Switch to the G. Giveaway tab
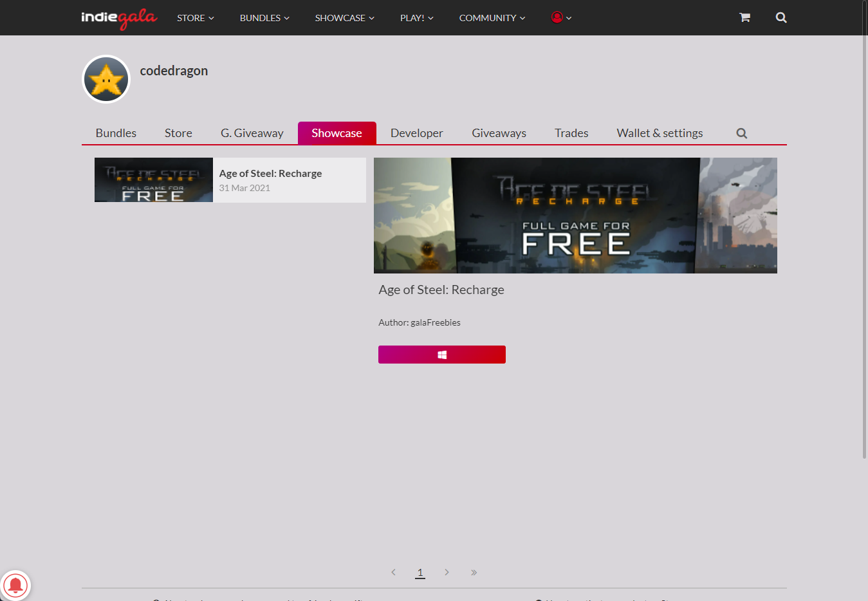 click(252, 133)
